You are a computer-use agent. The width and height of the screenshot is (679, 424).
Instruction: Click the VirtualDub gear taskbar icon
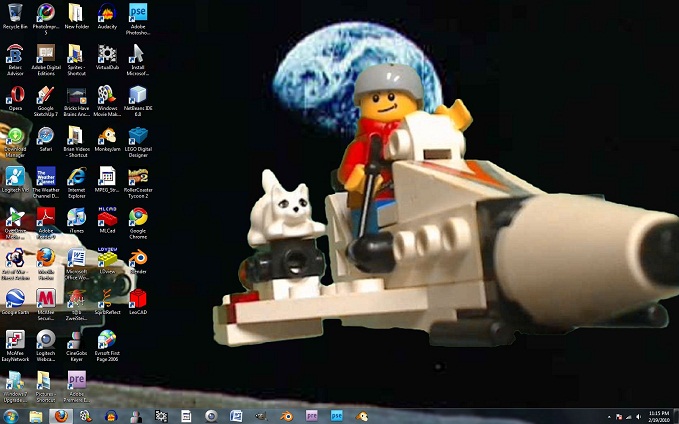pyautogui.click(x=161, y=416)
